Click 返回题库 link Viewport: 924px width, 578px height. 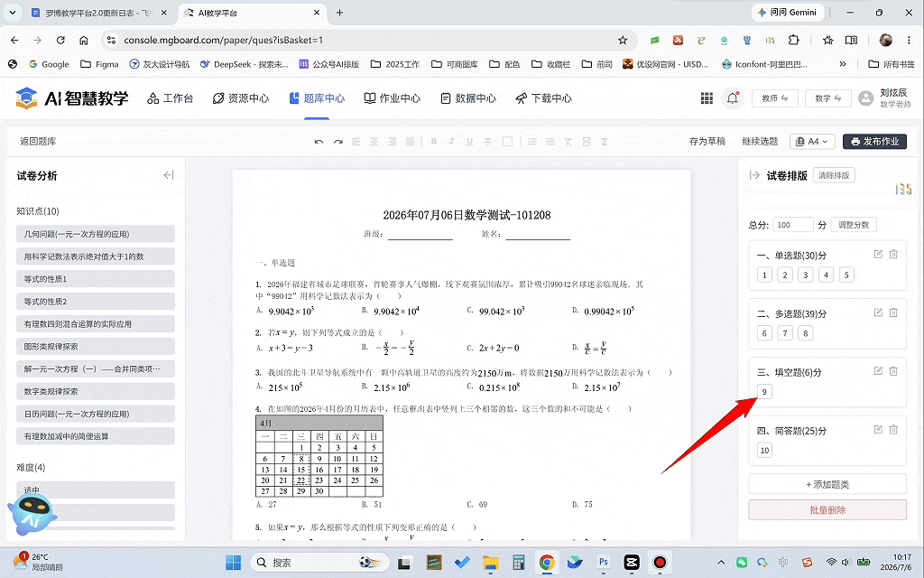pos(38,142)
